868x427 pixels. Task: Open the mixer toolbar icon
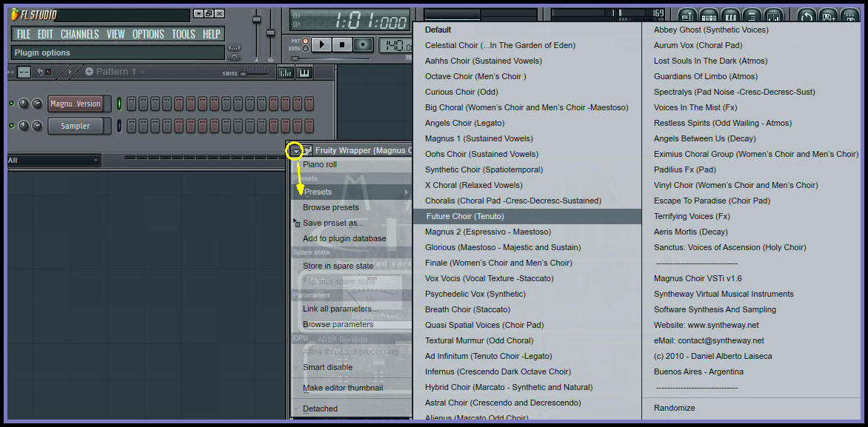pyautogui.click(x=773, y=16)
